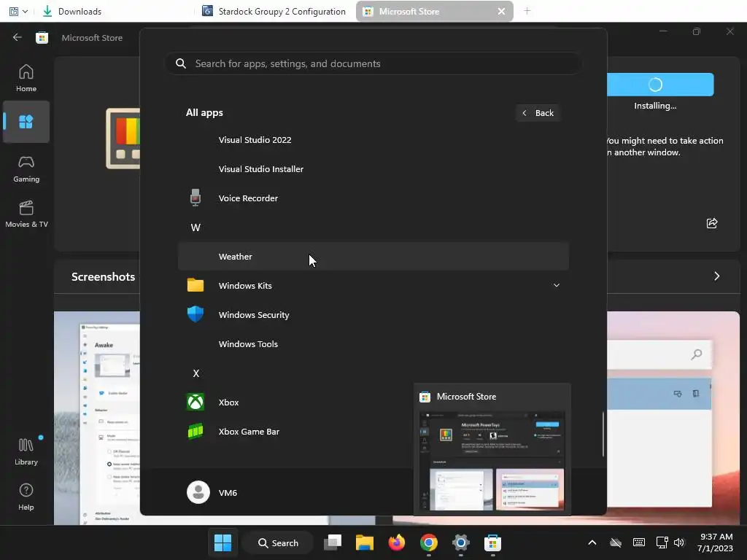Go back with Store's back arrow
Image resolution: width=747 pixels, height=560 pixels.
click(x=18, y=37)
